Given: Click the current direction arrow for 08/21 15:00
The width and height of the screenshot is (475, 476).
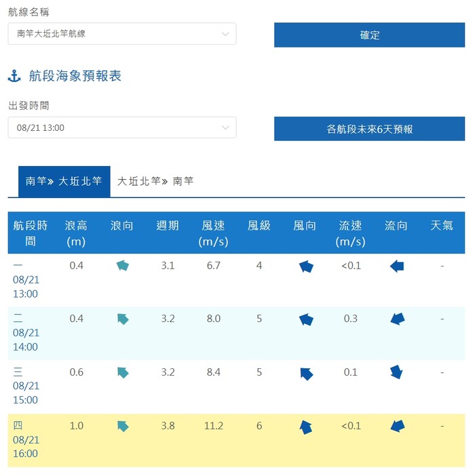Looking at the screenshot, I should [x=396, y=372].
